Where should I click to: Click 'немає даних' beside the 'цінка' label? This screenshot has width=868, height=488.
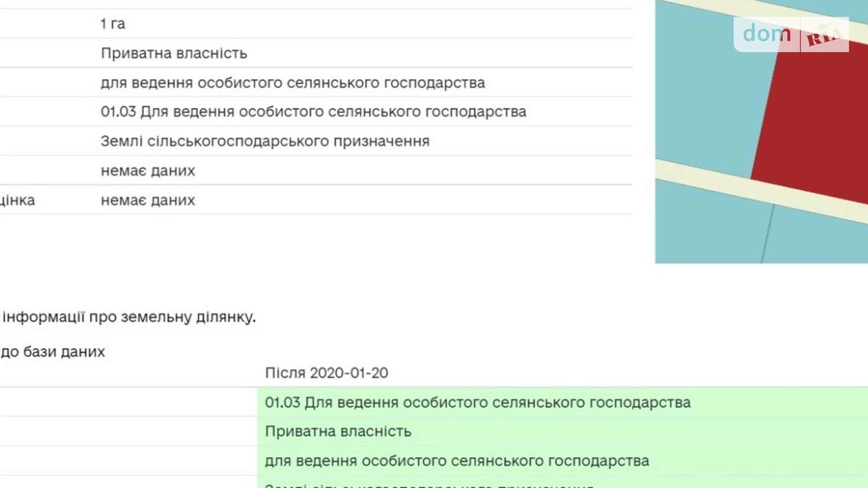coord(148,200)
